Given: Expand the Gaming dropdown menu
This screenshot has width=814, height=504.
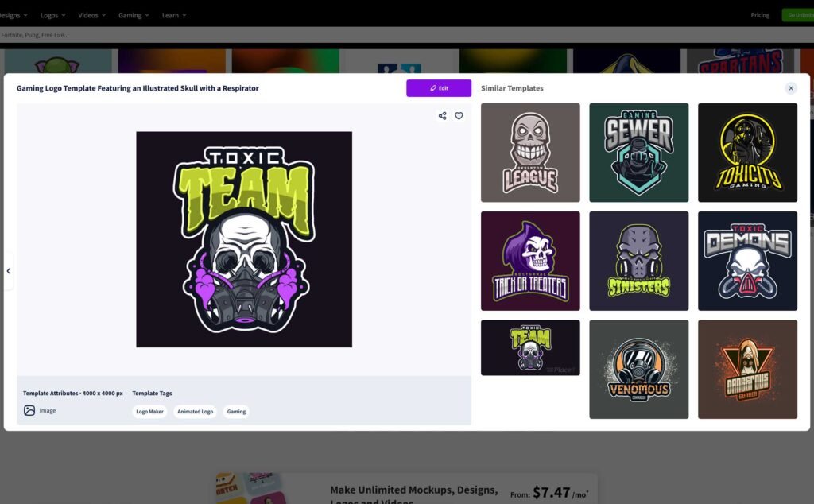Looking at the screenshot, I should coord(134,15).
